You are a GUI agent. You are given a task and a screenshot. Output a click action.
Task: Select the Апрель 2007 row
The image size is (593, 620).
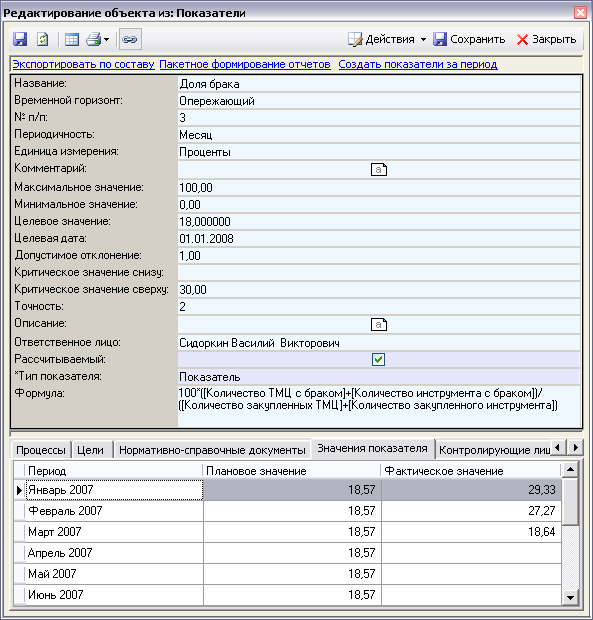click(x=287, y=553)
